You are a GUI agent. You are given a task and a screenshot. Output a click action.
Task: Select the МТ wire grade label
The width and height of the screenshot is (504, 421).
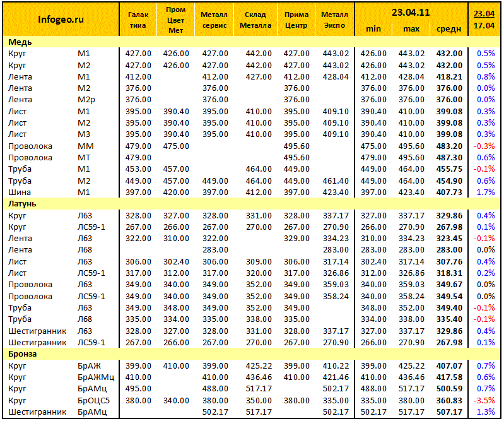tap(85, 158)
